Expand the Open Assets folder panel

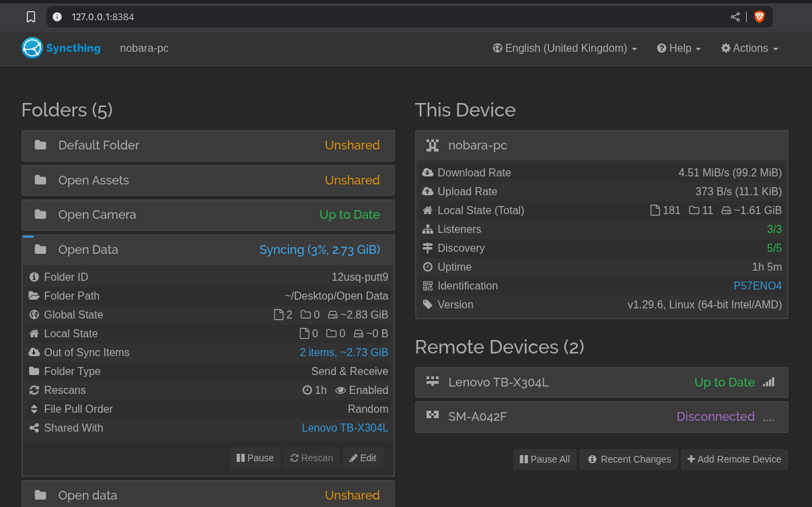click(x=208, y=180)
